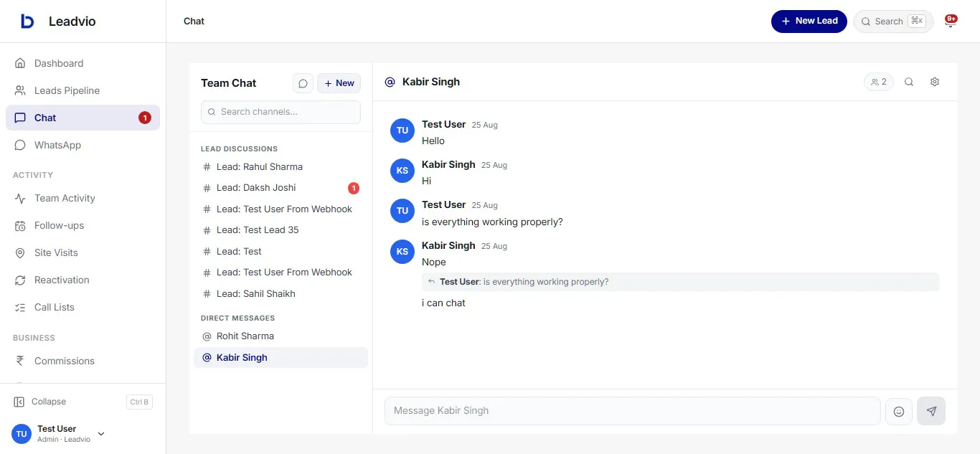The height and width of the screenshot is (454, 980).
Task: Open the members count icon showing 2
Action: pos(879,82)
